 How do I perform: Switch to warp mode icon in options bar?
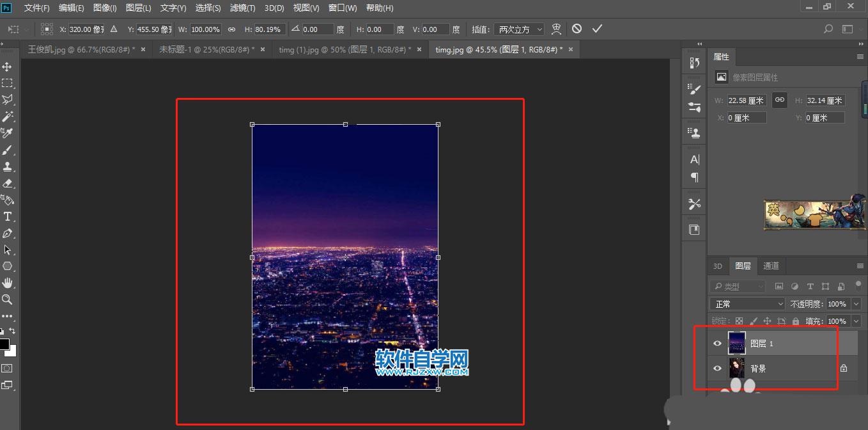(x=556, y=29)
